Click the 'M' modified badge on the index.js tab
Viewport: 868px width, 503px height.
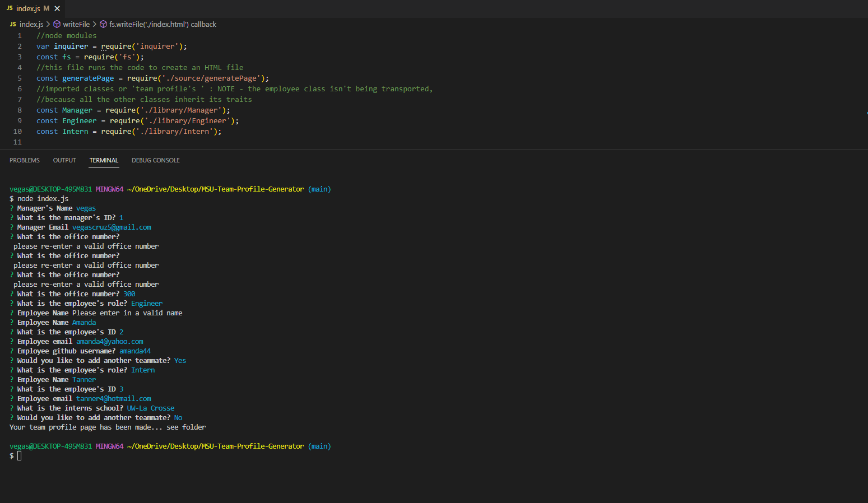point(46,8)
